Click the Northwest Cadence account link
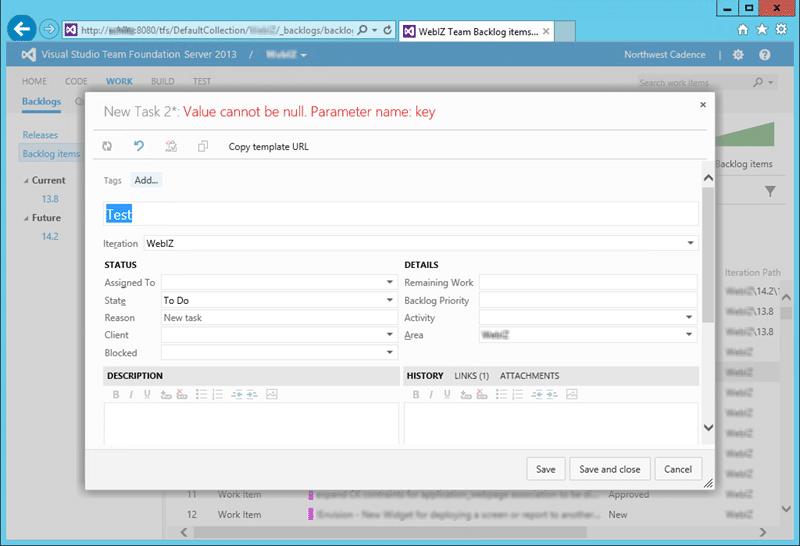The width and height of the screenshot is (800, 546). 664,55
